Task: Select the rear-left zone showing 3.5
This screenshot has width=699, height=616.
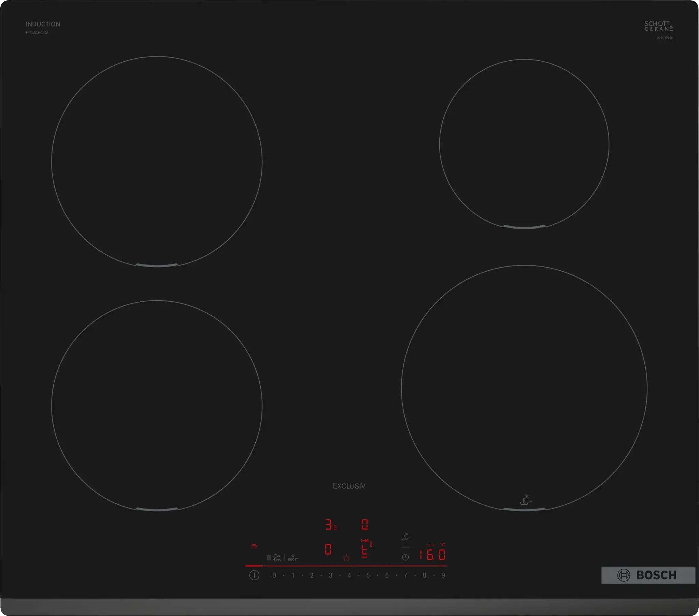Action: [x=330, y=525]
